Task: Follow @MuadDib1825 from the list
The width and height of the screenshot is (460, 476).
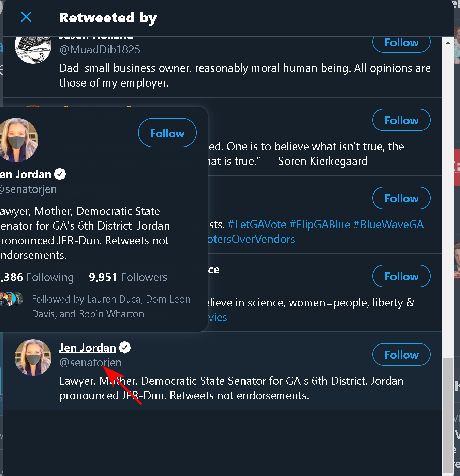Action: click(401, 43)
